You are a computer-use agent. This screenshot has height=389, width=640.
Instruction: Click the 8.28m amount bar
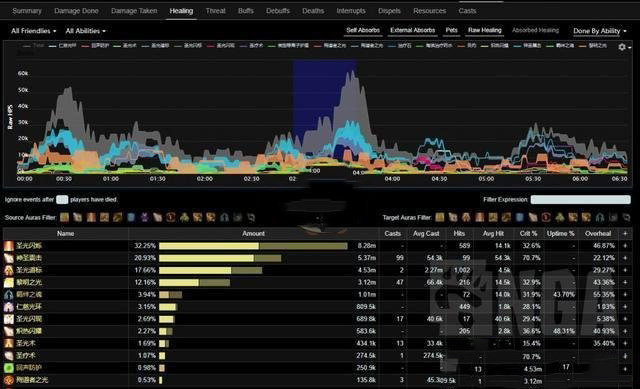pos(253,246)
